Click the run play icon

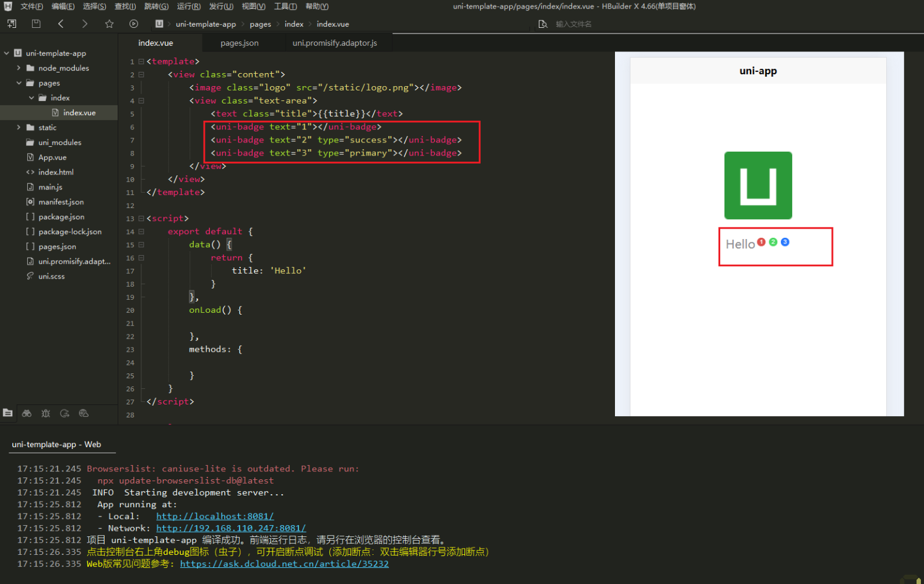(x=134, y=24)
